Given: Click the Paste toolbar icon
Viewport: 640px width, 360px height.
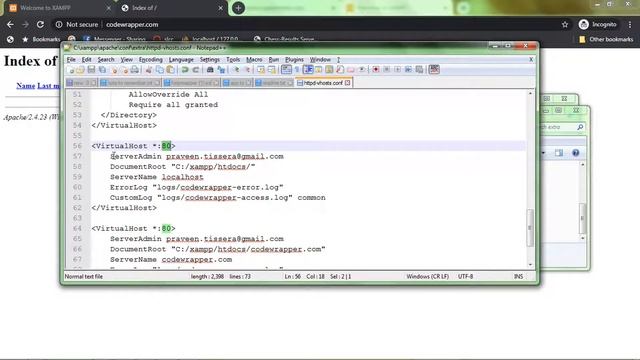Looking at the screenshot, I should [x=170, y=70].
